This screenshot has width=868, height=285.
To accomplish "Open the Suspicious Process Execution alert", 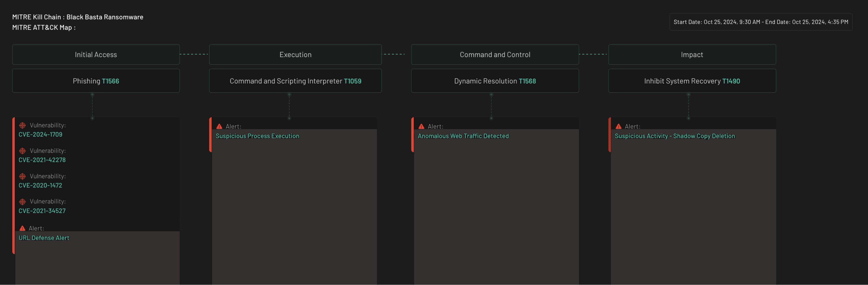I will pyautogui.click(x=258, y=136).
